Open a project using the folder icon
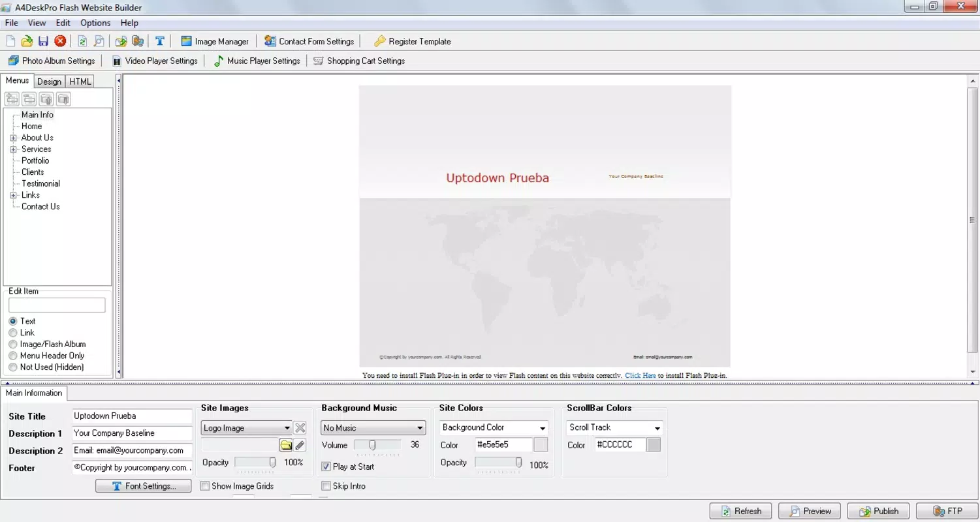Viewport: 980px width, 522px height. coord(27,41)
